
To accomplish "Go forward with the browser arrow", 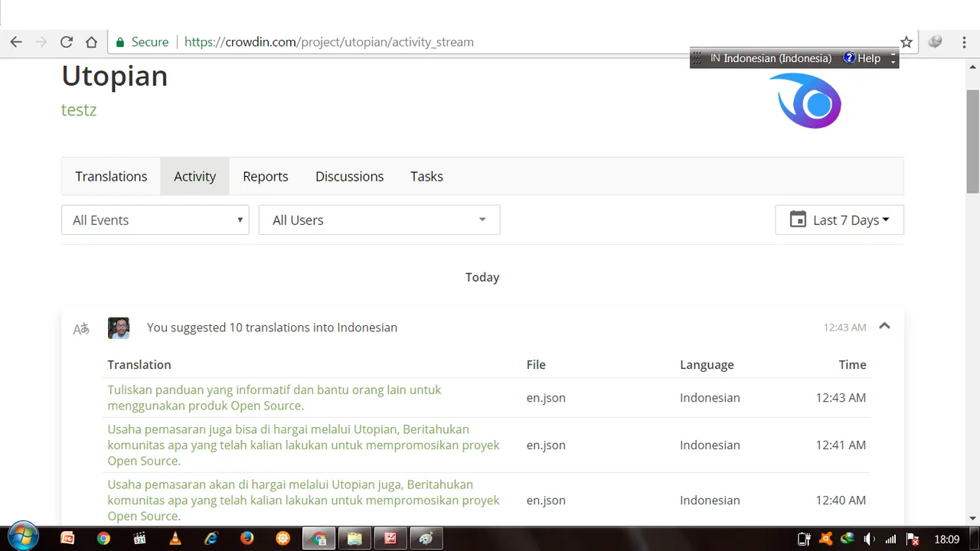I will coord(41,42).
